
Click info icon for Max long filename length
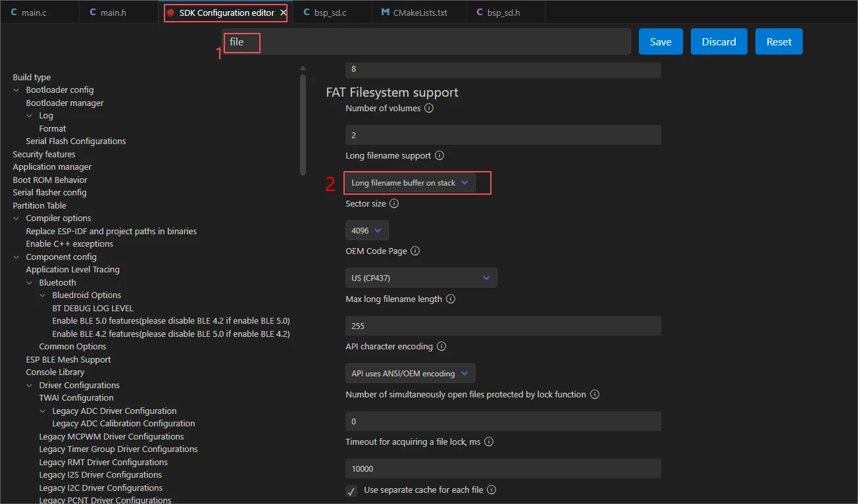point(451,299)
